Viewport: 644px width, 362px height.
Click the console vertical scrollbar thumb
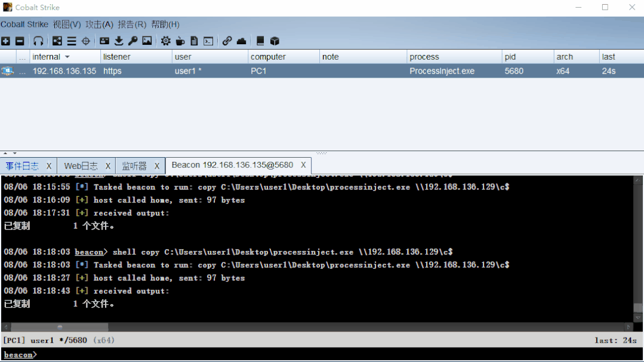(x=638, y=308)
